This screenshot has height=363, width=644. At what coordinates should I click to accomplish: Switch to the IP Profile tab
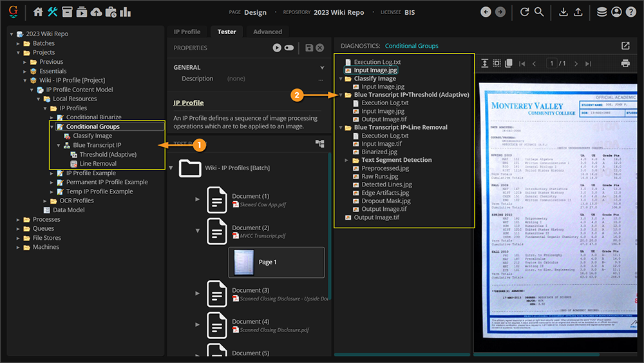(187, 32)
